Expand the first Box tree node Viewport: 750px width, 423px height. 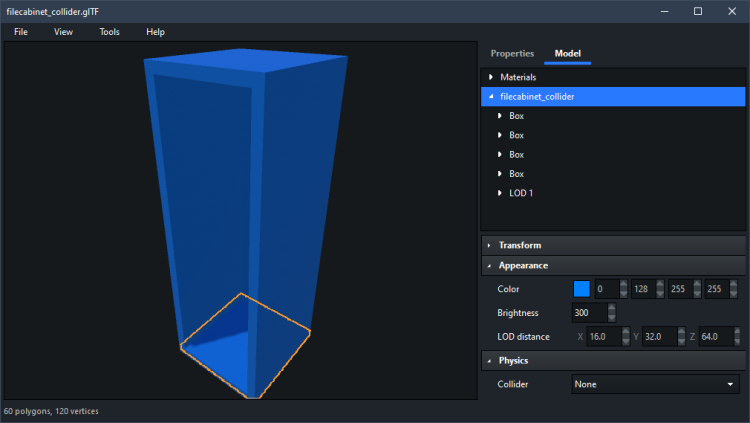499,116
